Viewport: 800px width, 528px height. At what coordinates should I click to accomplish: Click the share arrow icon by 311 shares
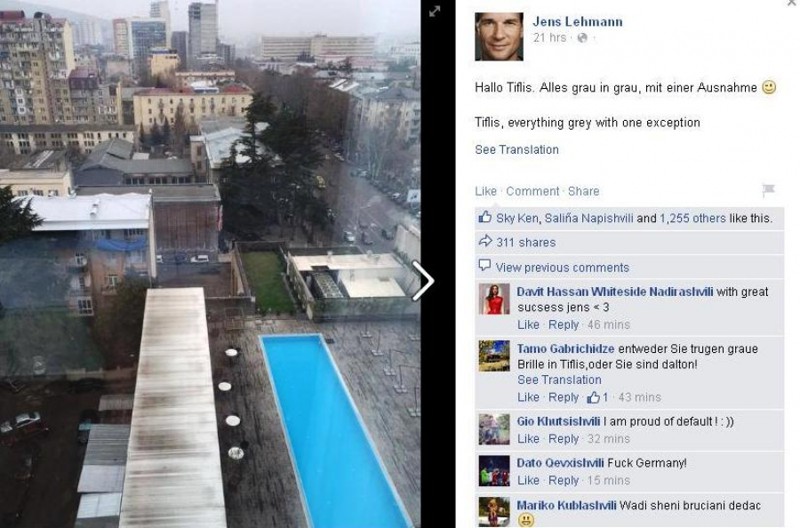click(485, 241)
